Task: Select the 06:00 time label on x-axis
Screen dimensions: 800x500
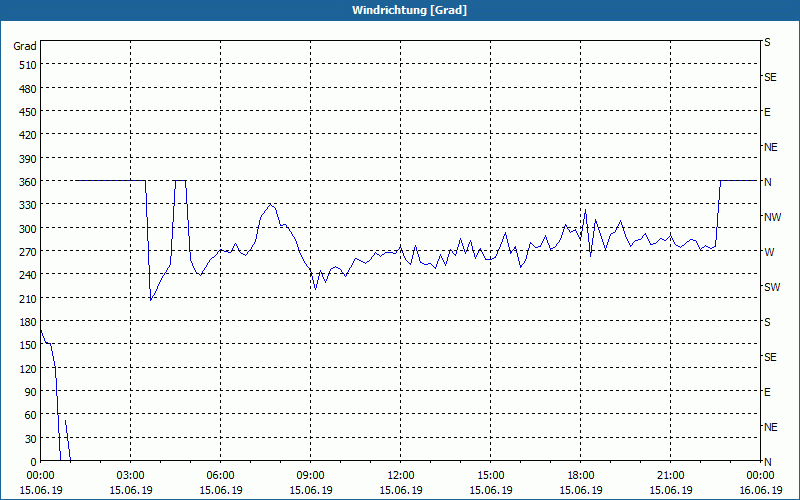Action: coord(220,476)
